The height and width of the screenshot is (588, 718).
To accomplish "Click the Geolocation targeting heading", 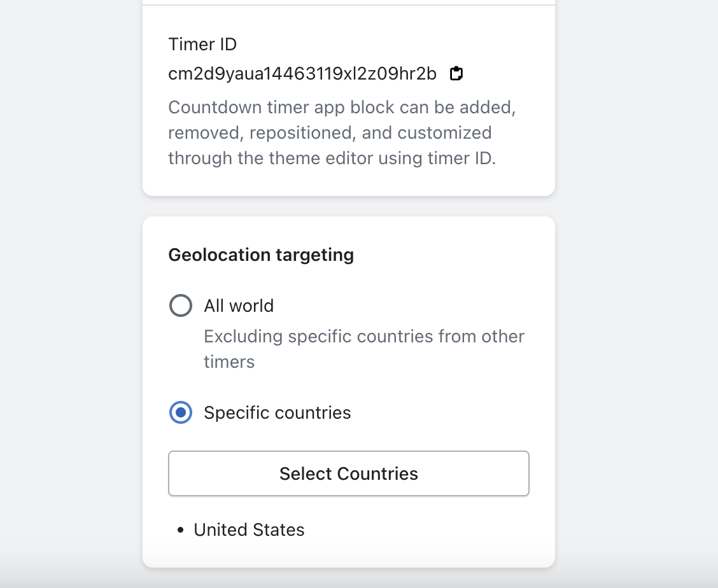I will 261,255.
